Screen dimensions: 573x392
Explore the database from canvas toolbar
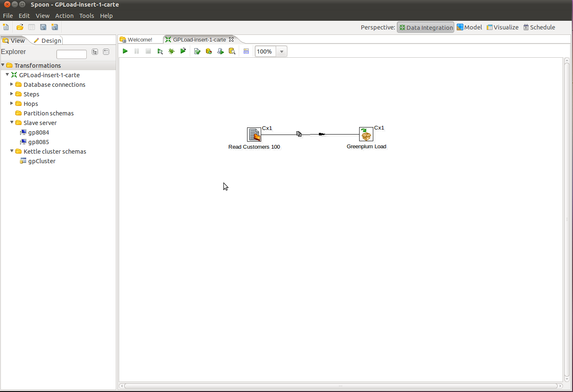[x=232, y=51]
